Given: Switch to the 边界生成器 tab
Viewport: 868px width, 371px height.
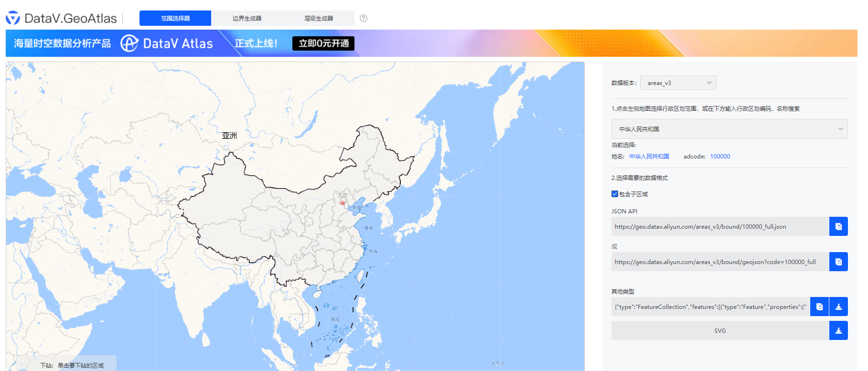Looking at the screenshot, I should pos(247,18).
